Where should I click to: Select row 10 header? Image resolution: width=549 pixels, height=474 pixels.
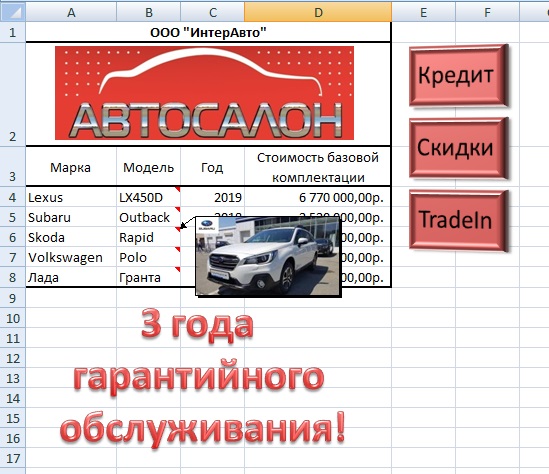pos(13,318)
